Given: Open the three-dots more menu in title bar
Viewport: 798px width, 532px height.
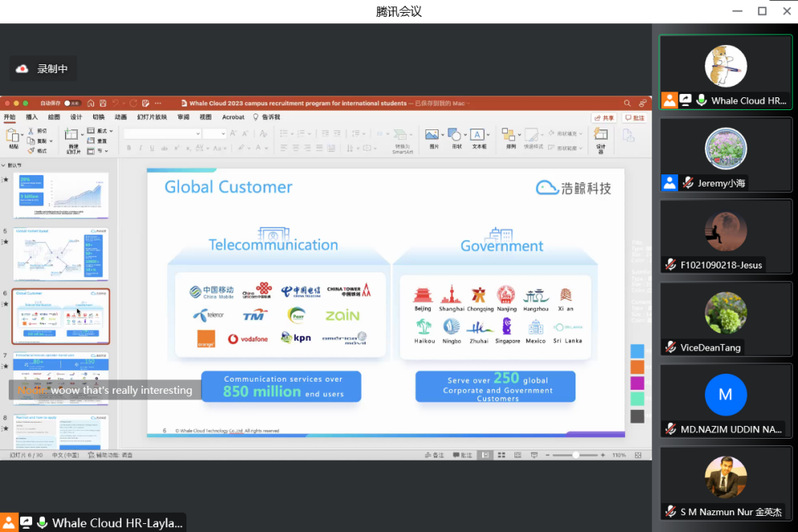Looking at the screenshot, I should pyautogui.click(x=158, y=103).
